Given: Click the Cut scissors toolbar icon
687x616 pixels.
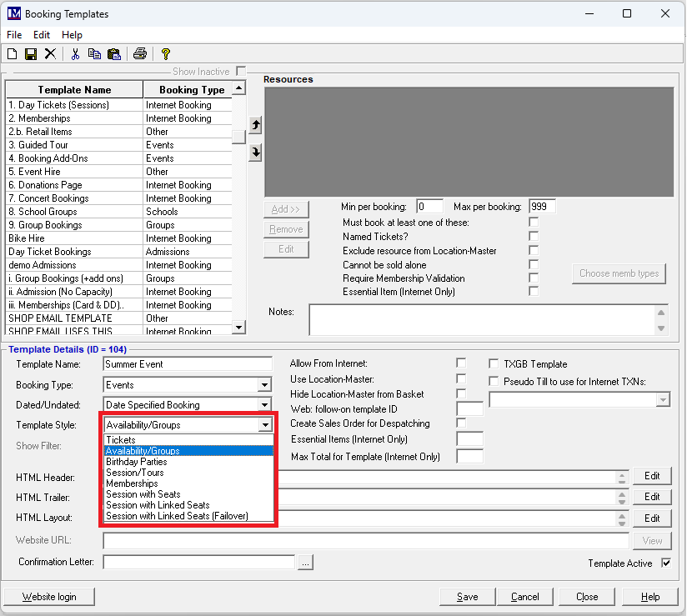Looking at the screenshot, I should (75, 54).
